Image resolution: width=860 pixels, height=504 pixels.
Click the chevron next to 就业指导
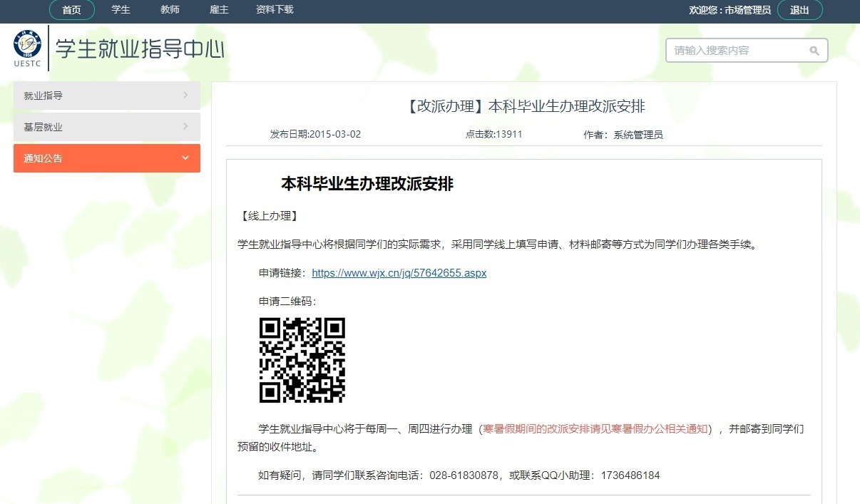(x=185, y=96)
